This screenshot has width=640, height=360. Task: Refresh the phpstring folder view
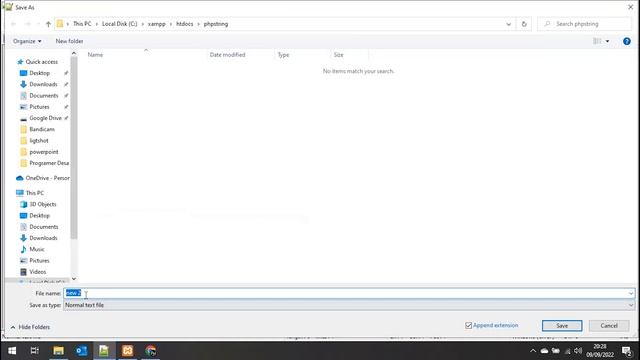524,24
